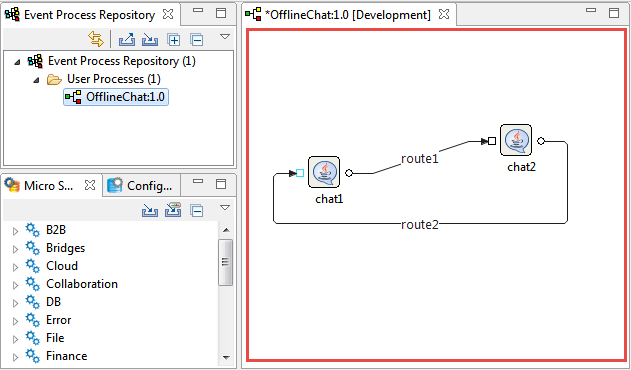Collapse the User Processes folder
This screenshot has height=370, width=631.
[x=36, y=80]
